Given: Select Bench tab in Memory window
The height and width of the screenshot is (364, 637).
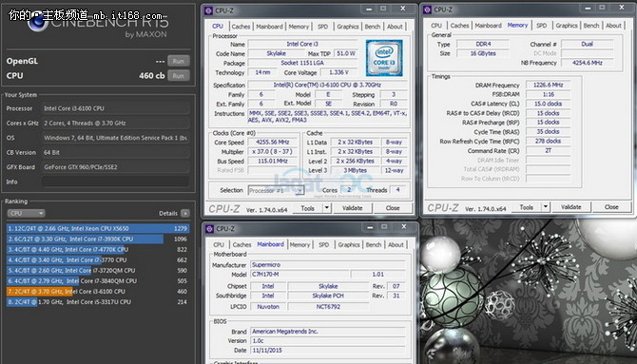Looking at the screenshot, I should tap(591, 26).
